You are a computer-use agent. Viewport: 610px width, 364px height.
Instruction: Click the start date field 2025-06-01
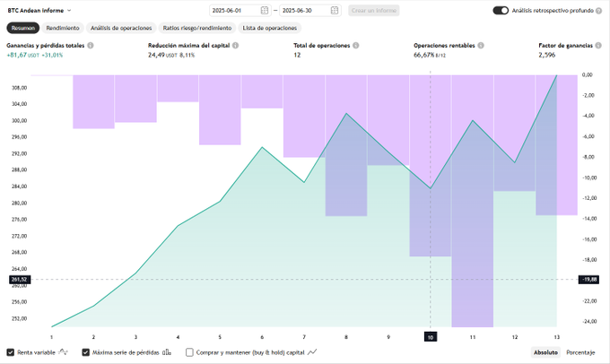pyautogui.click(x=231, y=11)
